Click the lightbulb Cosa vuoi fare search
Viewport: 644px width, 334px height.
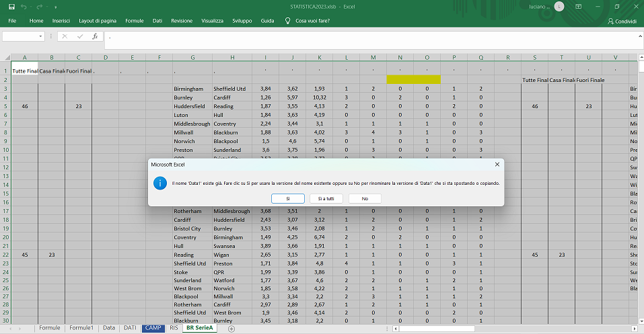(308, 21)
